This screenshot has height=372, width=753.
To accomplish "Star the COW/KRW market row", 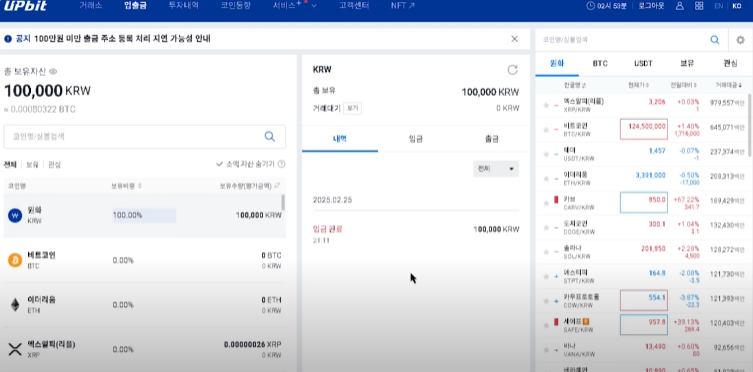I will (x=546, y=301).
